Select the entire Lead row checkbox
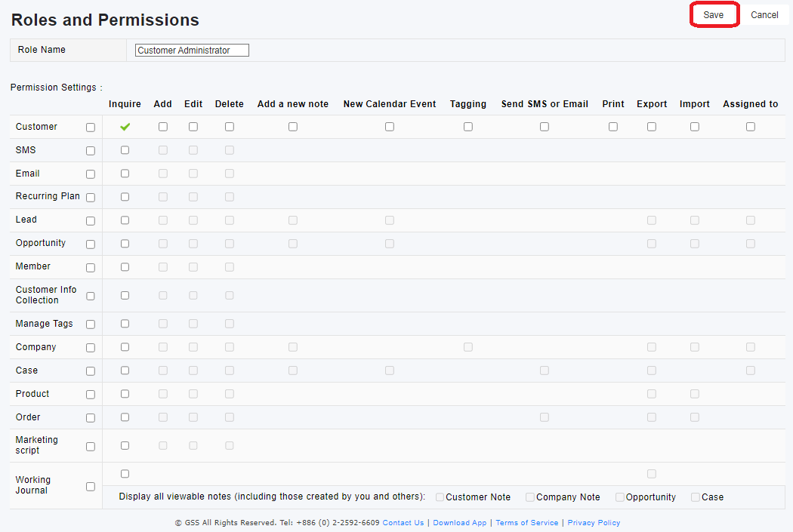The width and height of the screenshot is (793, 532). click(91, 221)
